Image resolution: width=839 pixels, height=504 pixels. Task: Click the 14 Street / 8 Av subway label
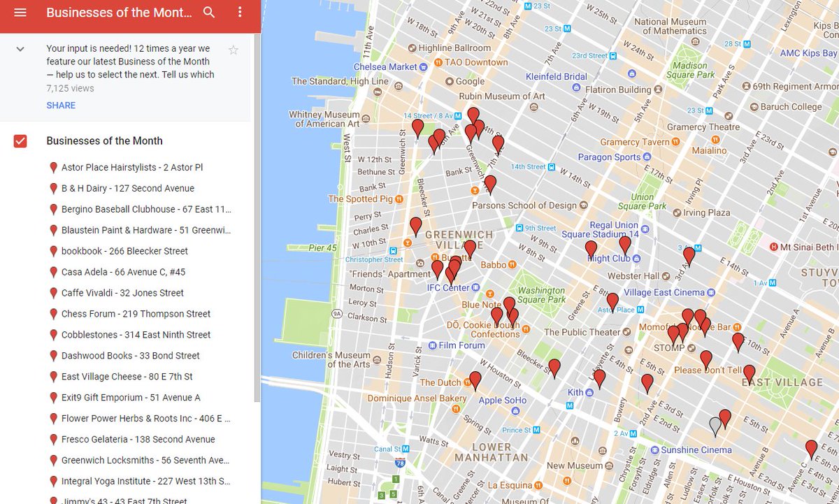(x=428, y=115)
